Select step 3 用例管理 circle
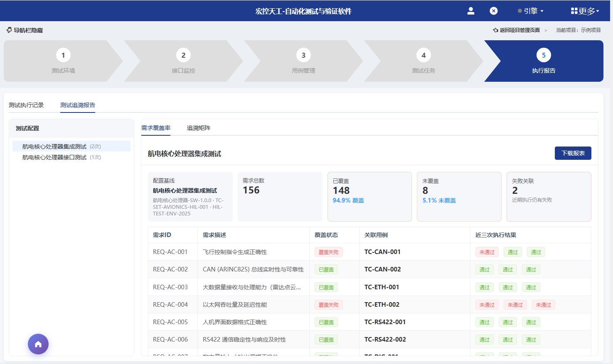The image size is (613, 364). click(303, 55)
